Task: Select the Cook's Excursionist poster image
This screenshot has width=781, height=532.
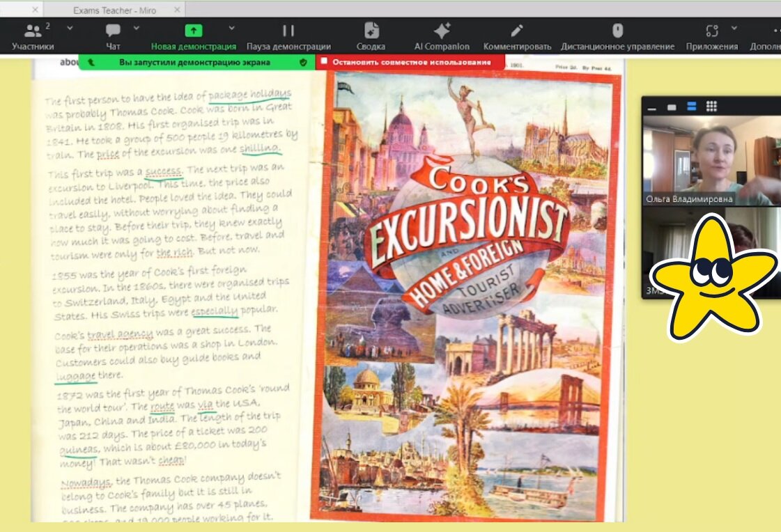Action: coord(466,296)
